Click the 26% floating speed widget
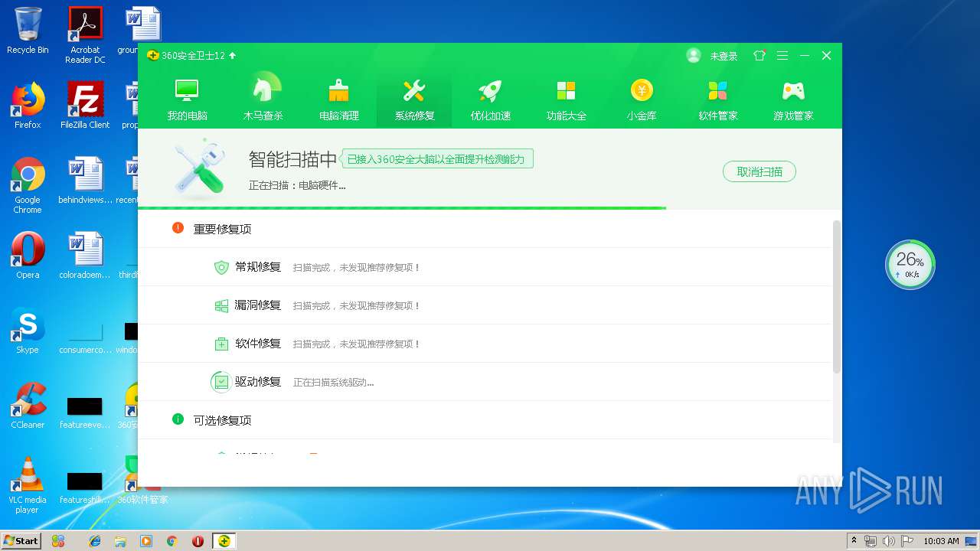Screen dimensions: 980x551 point(910,265)
